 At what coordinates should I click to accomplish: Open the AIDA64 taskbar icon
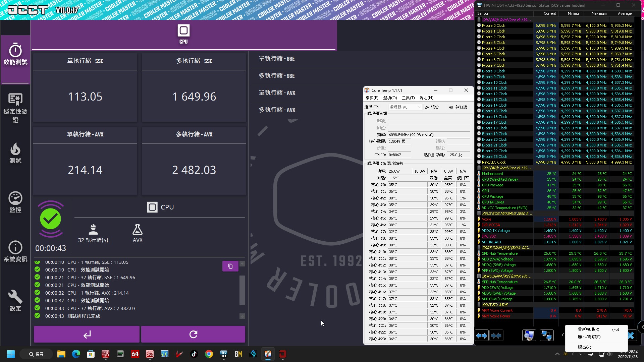tap(135, 354)
